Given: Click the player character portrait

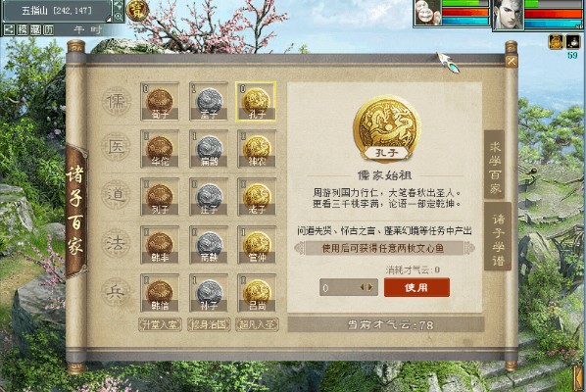Looking at the screenshot, I should [508, 14].
